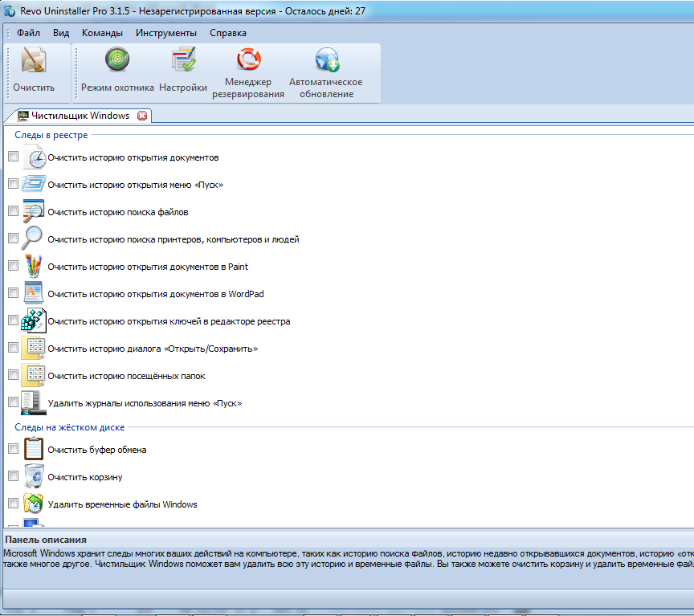Click Следы в реестре section header
Viewport: 694px width, 616px height.
51,135
